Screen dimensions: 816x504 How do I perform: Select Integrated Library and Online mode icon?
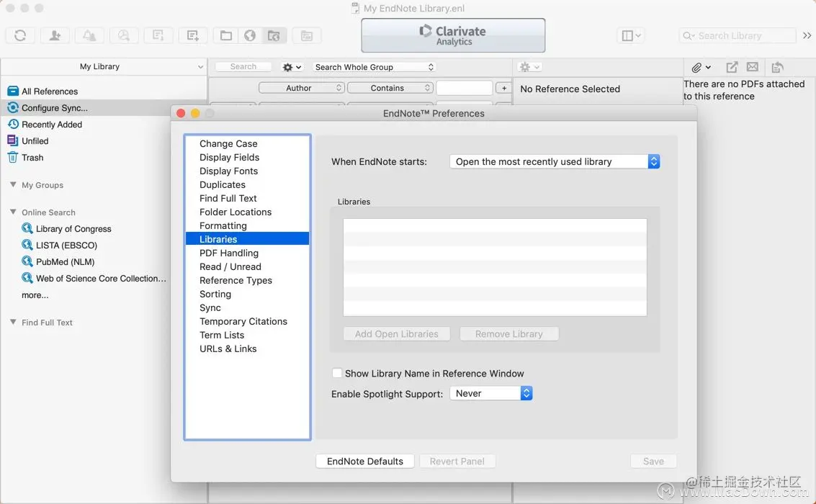274,35
